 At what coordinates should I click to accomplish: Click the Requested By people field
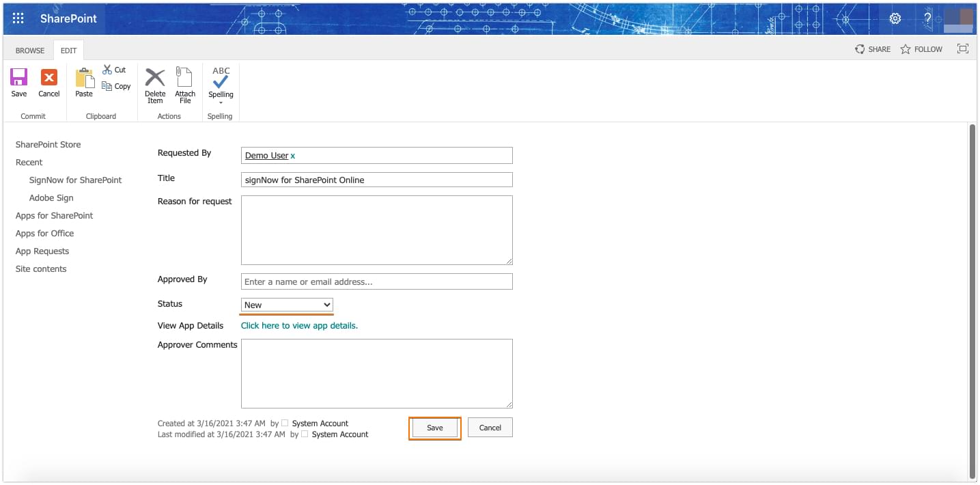pos(377,155)
